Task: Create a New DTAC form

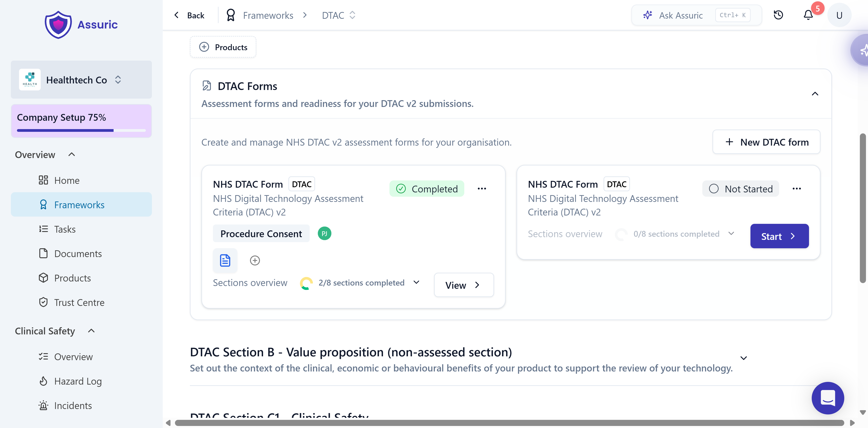Action: coord(766,142)
